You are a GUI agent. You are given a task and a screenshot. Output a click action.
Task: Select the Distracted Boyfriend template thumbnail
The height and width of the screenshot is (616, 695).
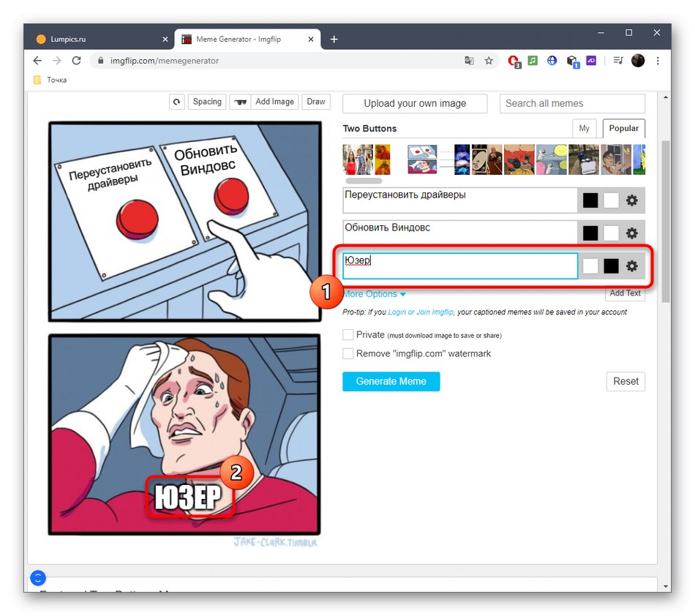[x=358, y=159]
